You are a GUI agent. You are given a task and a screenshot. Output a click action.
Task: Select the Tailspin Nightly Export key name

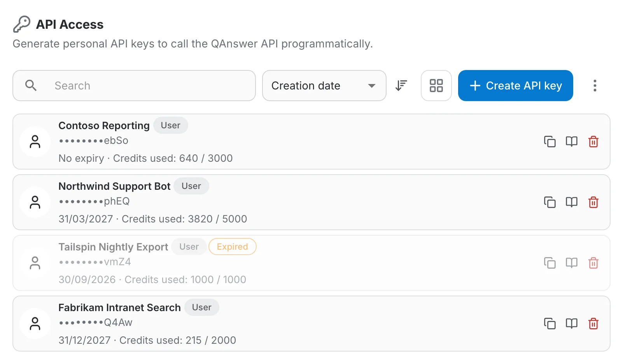coord(113,247)
